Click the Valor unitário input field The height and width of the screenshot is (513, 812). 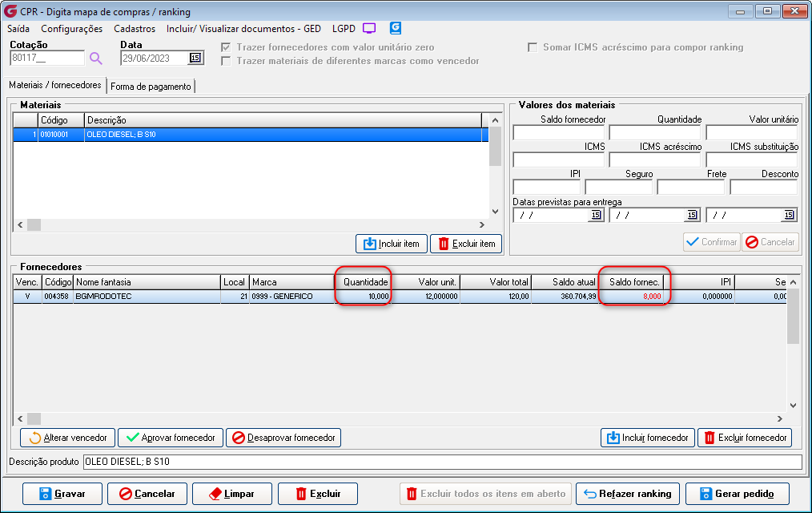(752, 132)
